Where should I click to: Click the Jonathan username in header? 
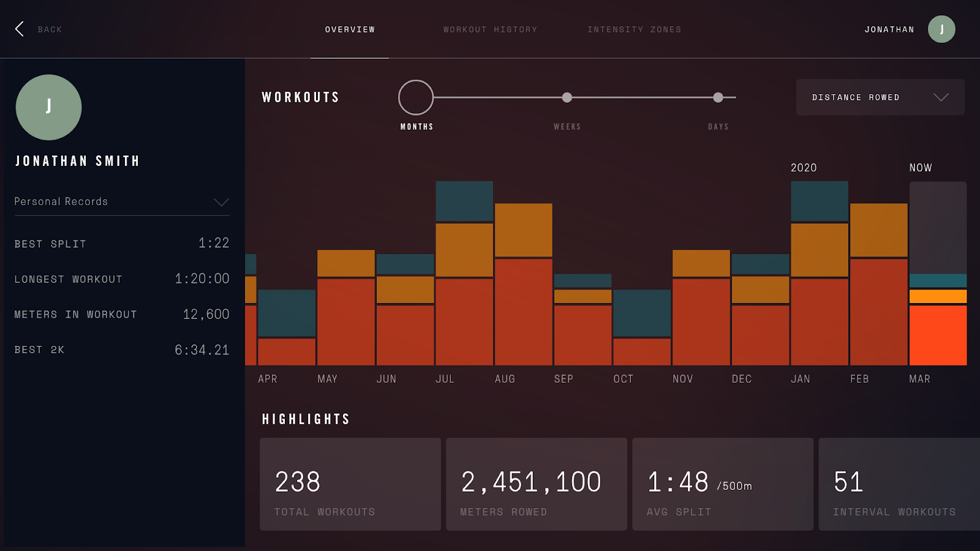click(889, 29)
